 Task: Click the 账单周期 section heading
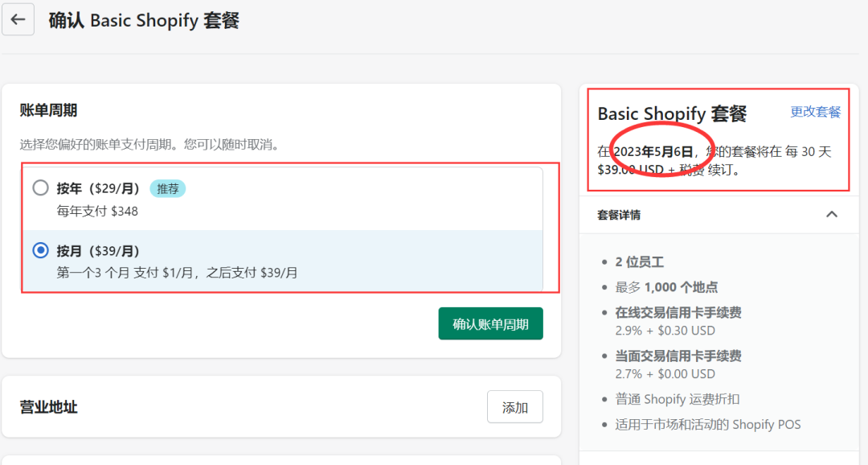coord(49,110)
